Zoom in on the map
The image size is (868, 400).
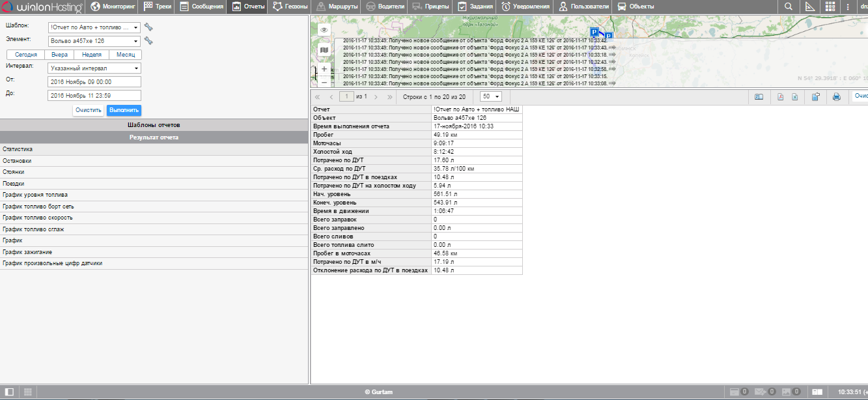click(x=324, y=68)
